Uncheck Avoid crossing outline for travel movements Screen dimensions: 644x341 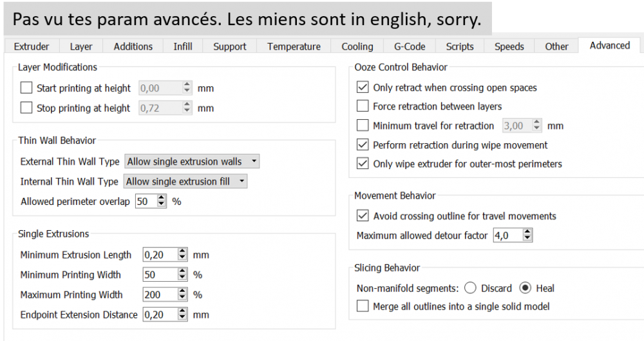click(x=363, y=215)
